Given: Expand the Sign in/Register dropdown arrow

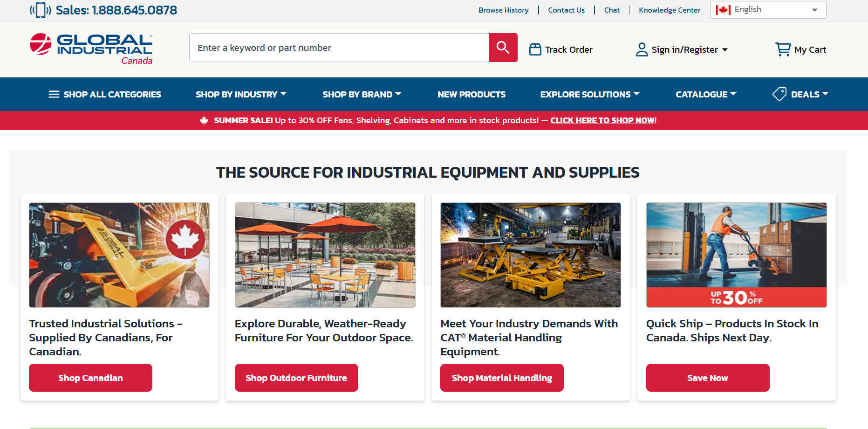Looking at the screenshot, I should (x=725, y=50).
